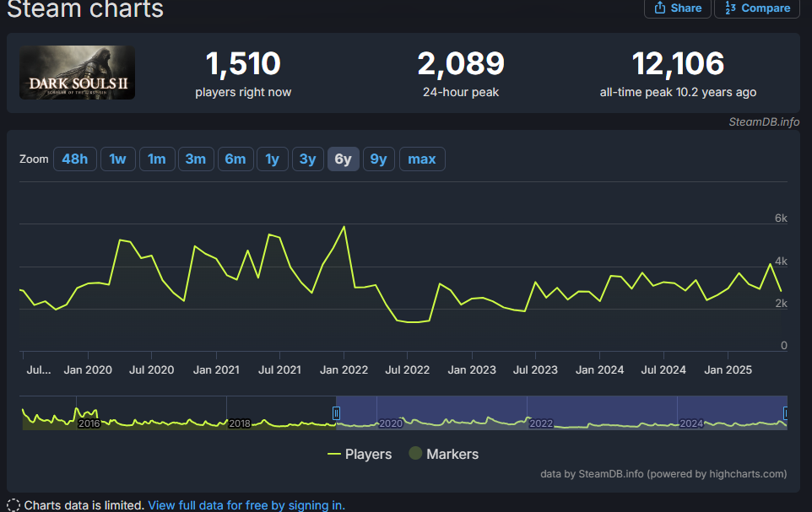Click the Share button

pyautogui.click(x=677, y=8)
